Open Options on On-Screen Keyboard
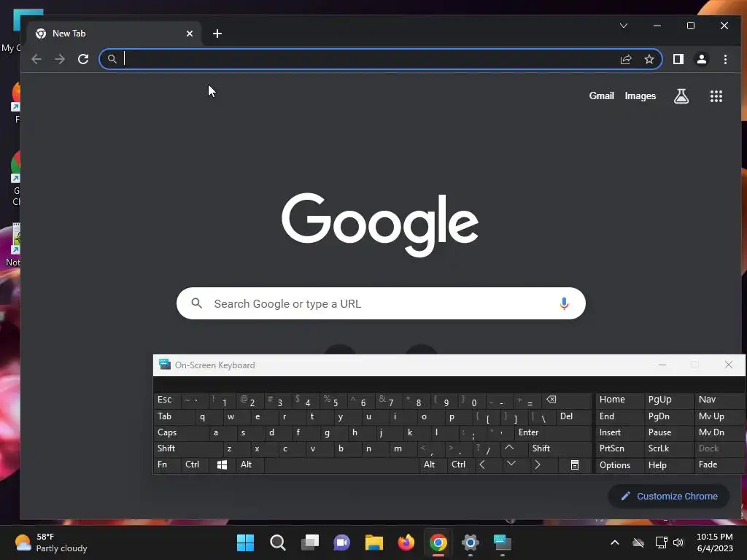 tap(619, 464)
